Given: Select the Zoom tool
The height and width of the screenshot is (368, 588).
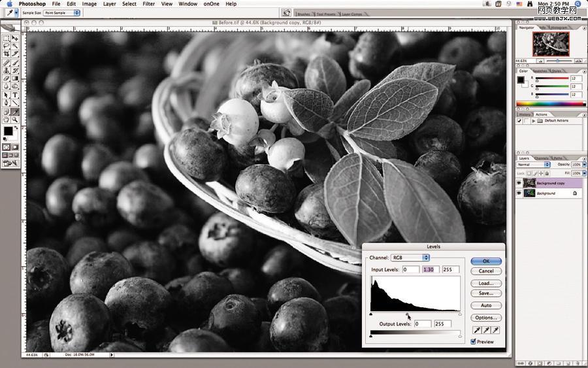Looking at the screenshot, I should pyautogui.click(x=14, y=120).
